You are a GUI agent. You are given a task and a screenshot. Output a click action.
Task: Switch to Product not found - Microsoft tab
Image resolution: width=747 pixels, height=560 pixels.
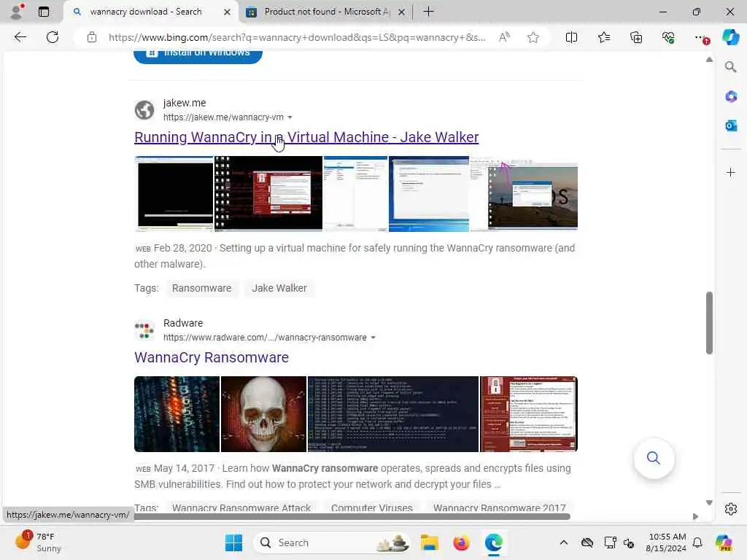326,12
